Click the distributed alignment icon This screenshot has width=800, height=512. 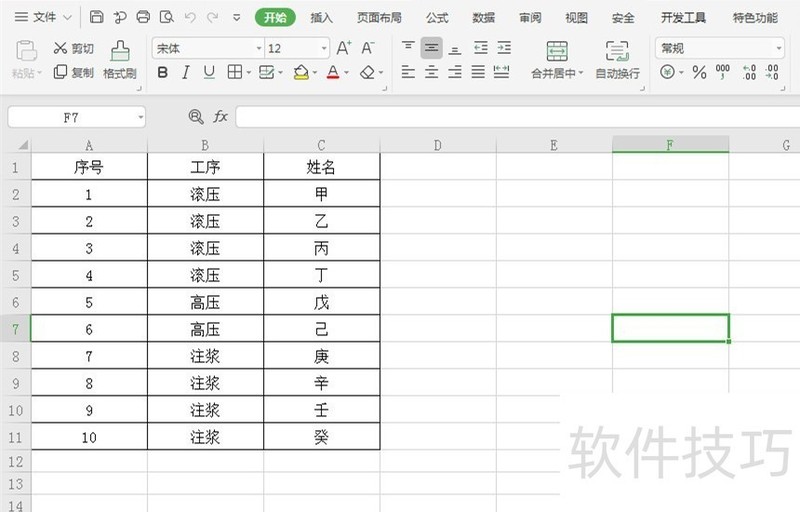pyautogui.click(x=502, y=72)
